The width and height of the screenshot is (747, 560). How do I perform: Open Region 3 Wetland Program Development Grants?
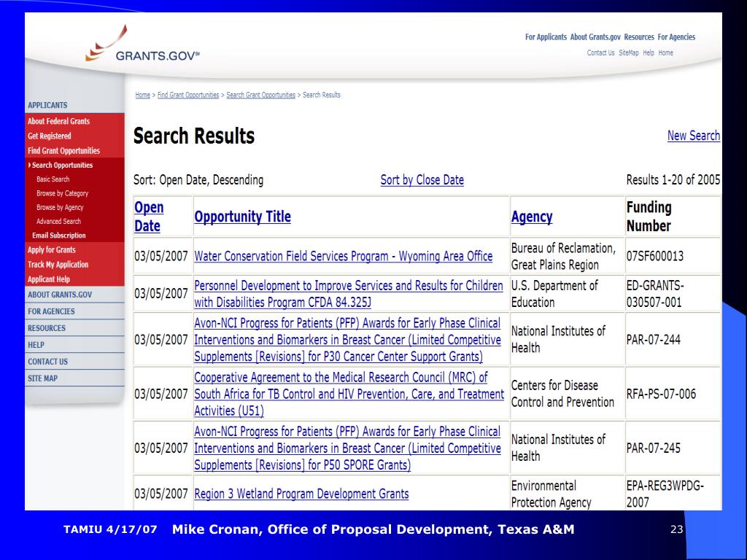[x=301, y=494]
